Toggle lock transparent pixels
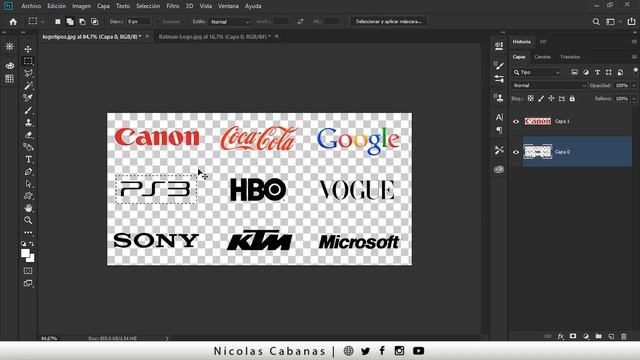This screenshot has height=360, width=640. click(531, 98)
